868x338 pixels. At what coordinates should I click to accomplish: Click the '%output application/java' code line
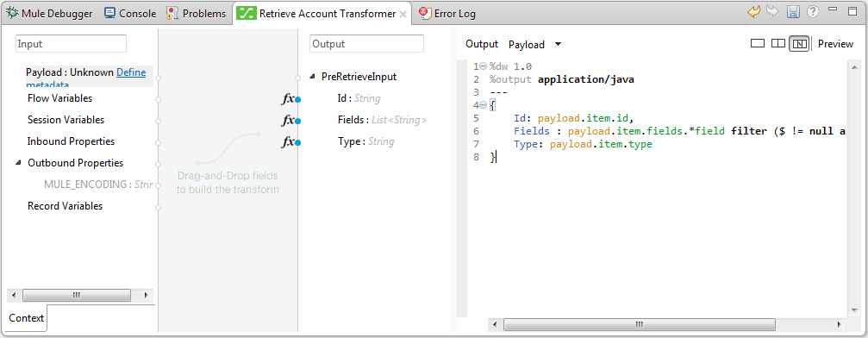pos(561,79)
